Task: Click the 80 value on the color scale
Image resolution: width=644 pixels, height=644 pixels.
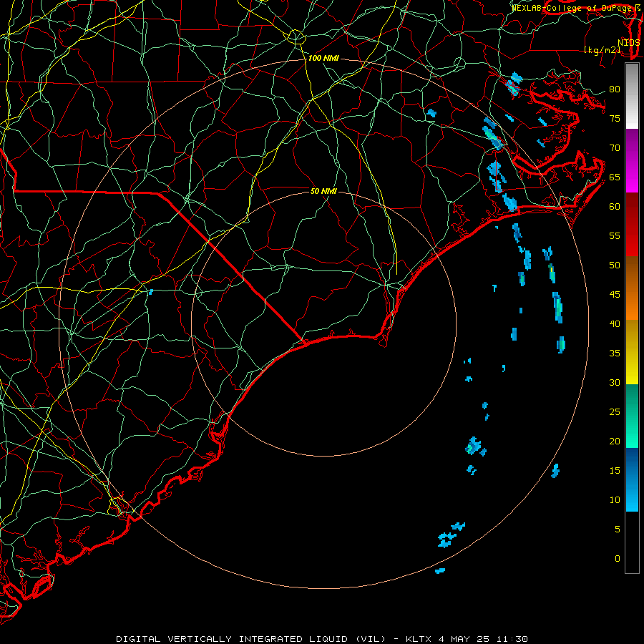Action: pos(615,89)
